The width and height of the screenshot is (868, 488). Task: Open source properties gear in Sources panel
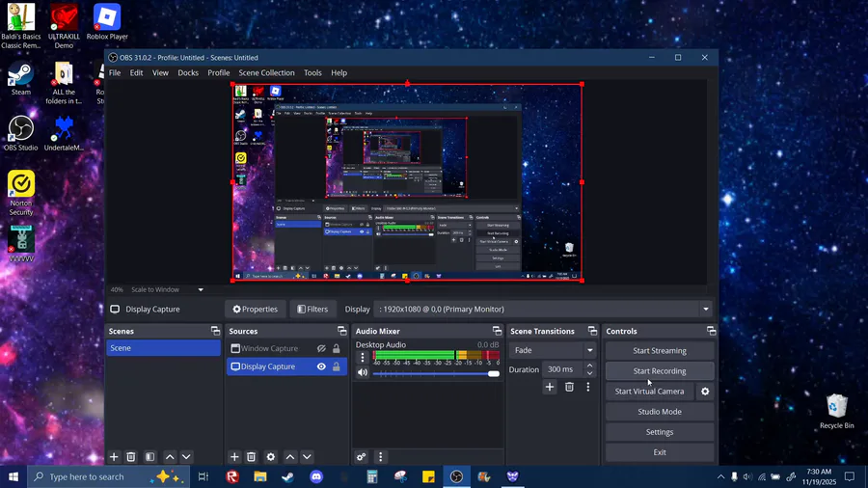[271, 457]
